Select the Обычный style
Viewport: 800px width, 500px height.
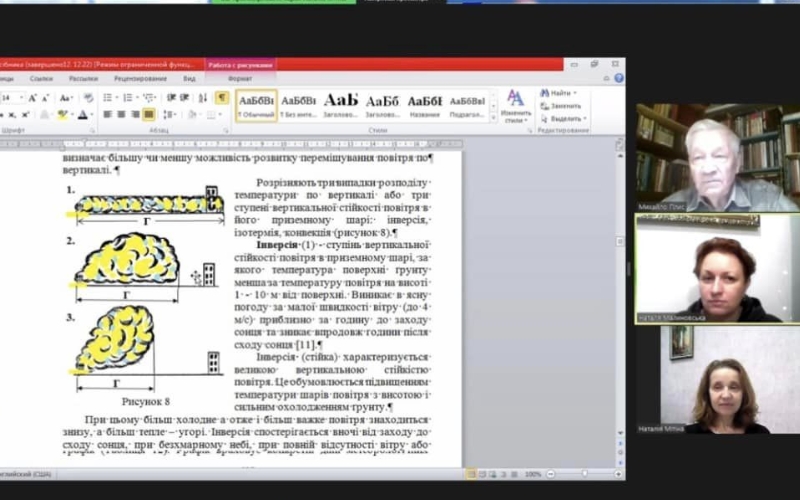256,105
